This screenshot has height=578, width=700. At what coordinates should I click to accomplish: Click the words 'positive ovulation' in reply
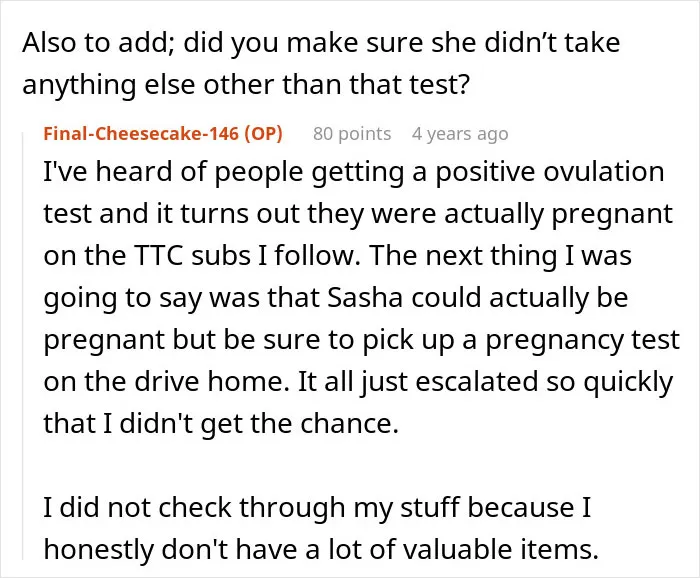tap(550, 172)
